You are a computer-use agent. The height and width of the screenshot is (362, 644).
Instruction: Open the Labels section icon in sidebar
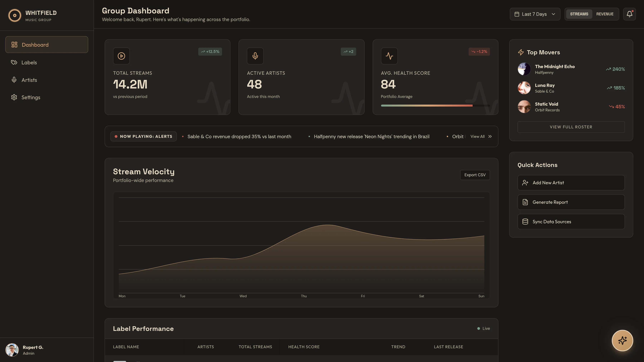tap(14, 62)
